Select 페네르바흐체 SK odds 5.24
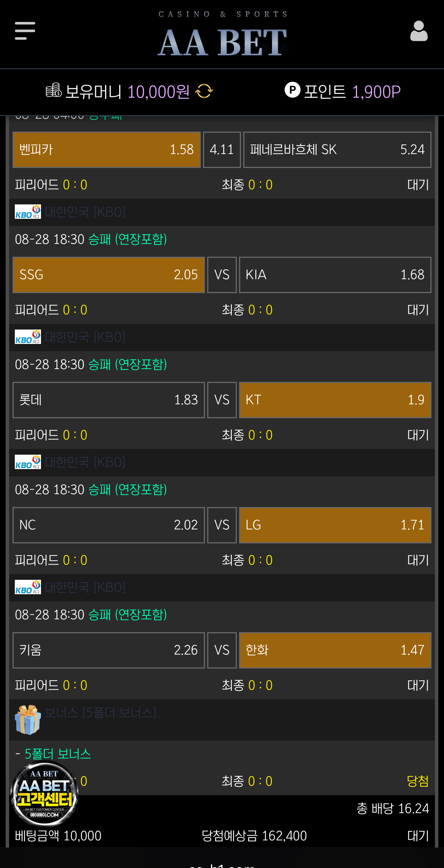444x868 pixels. click(x=337, y=150)
